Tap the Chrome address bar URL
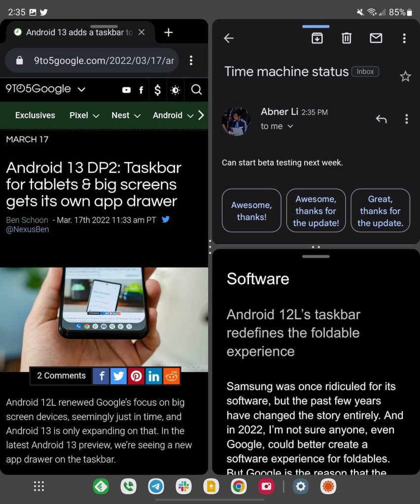 click(x=104, y=61)
